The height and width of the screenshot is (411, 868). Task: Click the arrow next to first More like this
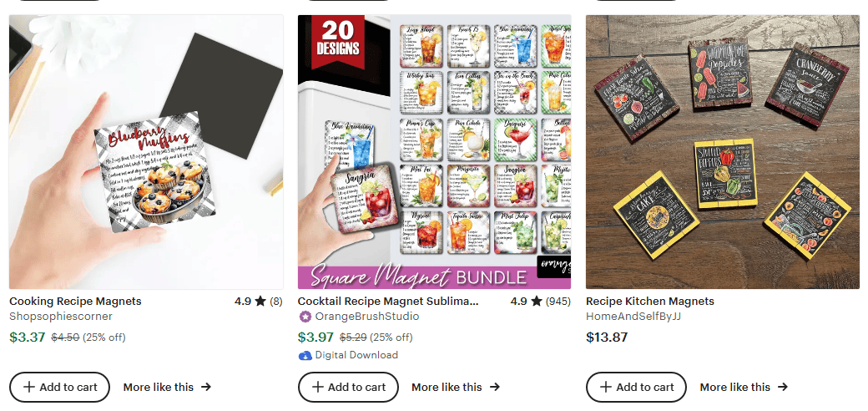click(x=206, y=387)
